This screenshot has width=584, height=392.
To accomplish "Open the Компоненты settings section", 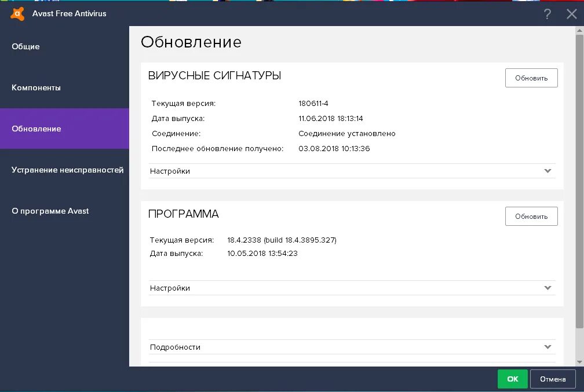I will click(x=64, y=87).
